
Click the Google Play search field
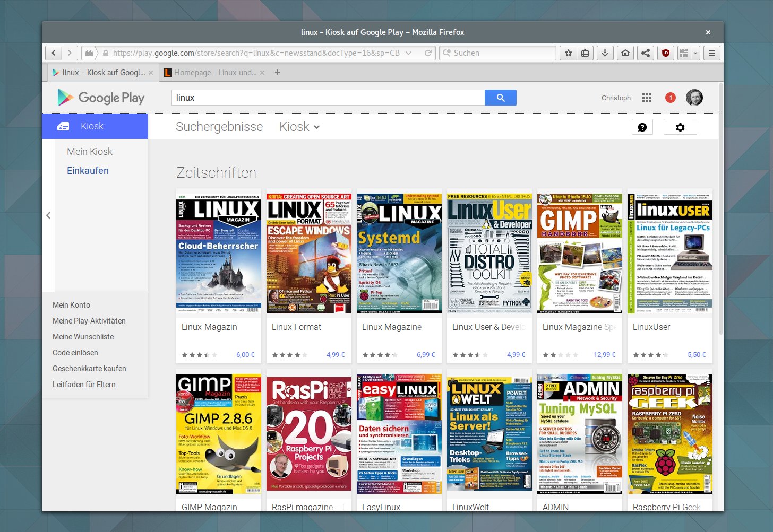(328, 98)
